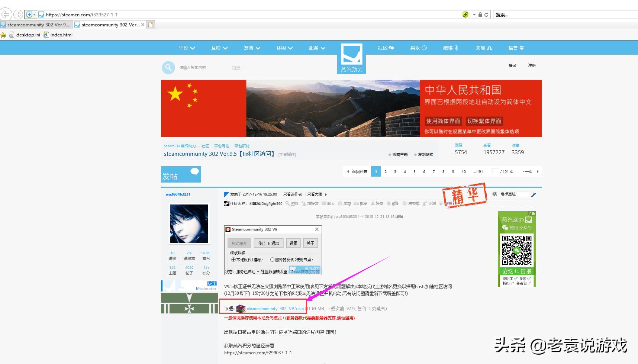Screen dimensions: 638x364
Task: Click the search magnifier icon
Action: pos(168,67)
